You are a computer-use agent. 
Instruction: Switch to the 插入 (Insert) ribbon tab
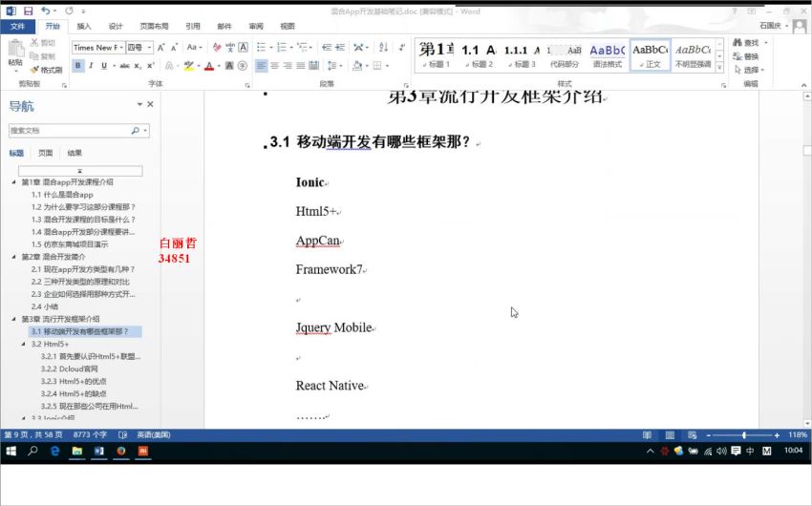coord(84,27)
